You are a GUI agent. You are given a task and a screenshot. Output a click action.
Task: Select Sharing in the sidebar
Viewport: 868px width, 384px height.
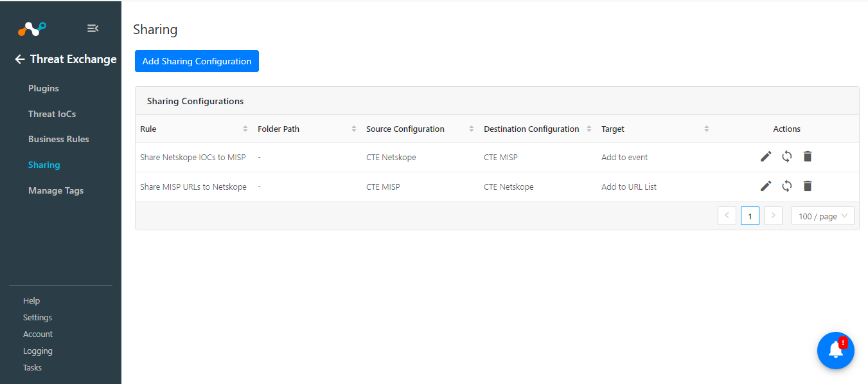point(44,165)
